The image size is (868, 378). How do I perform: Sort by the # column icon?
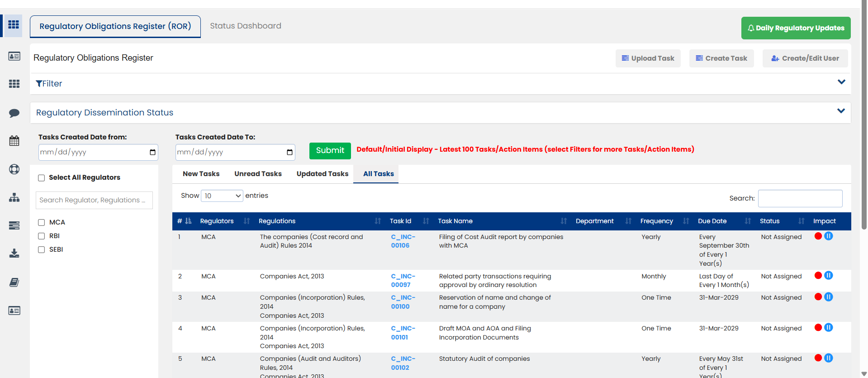tap(188, 221)
